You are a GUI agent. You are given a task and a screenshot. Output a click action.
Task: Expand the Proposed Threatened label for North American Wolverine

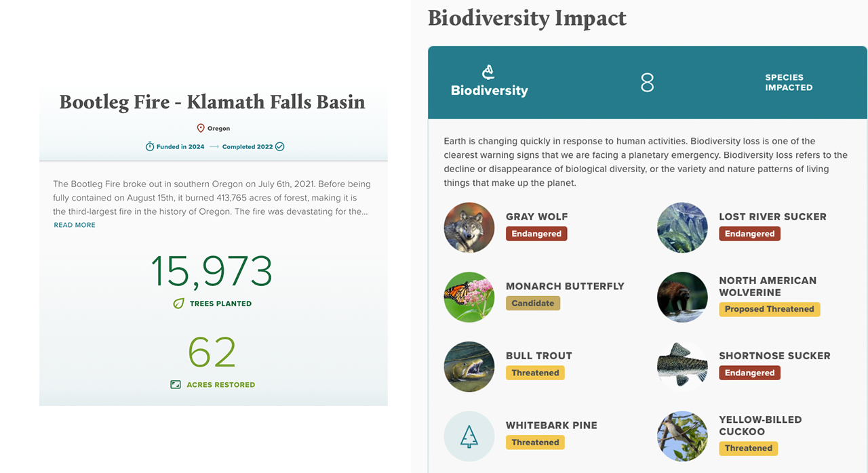(769, 309)
